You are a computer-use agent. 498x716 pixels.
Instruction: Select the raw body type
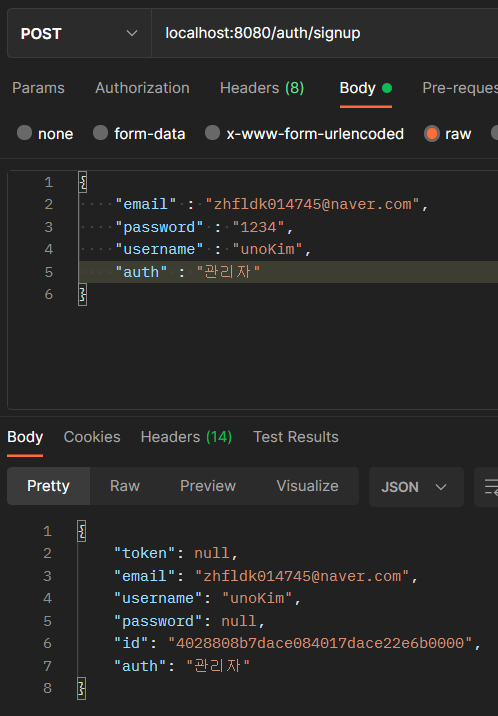[x=447, y=134]
